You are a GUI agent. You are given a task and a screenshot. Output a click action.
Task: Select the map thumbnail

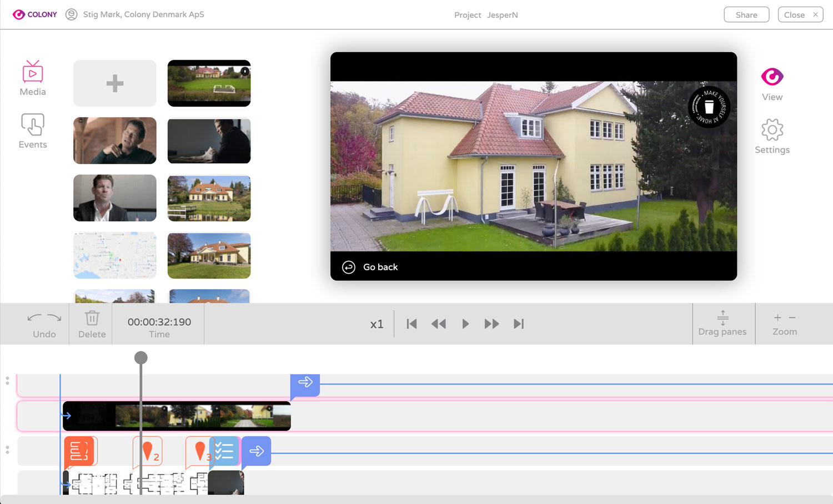115,255
